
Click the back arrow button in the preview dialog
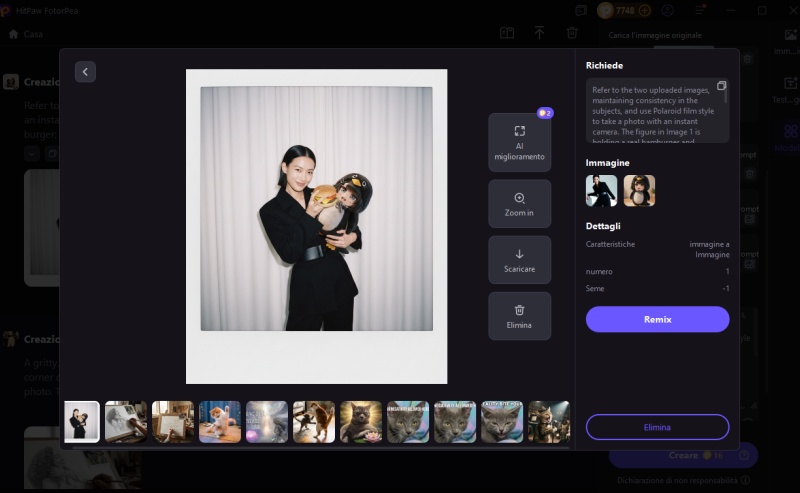pos(85,71)
